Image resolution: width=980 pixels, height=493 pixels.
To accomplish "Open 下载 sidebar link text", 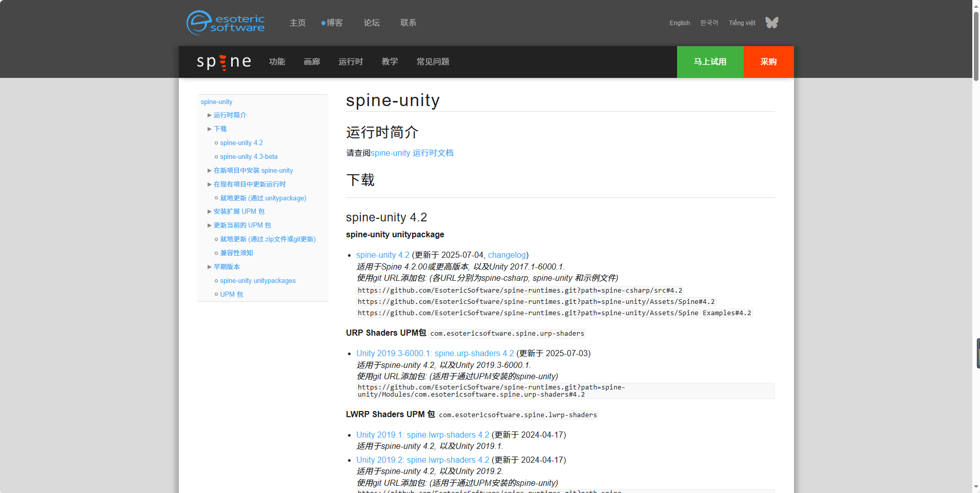I will click(x=220, y=129).
